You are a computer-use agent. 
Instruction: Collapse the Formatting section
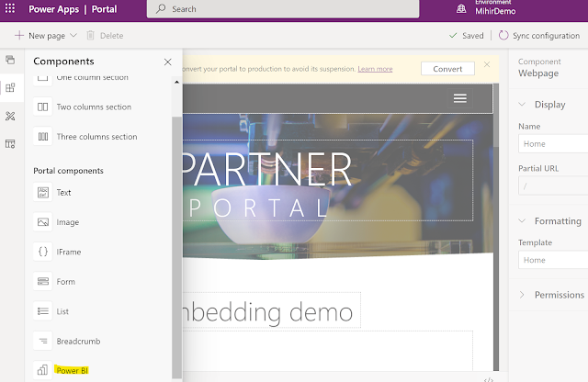coord(522,220)
